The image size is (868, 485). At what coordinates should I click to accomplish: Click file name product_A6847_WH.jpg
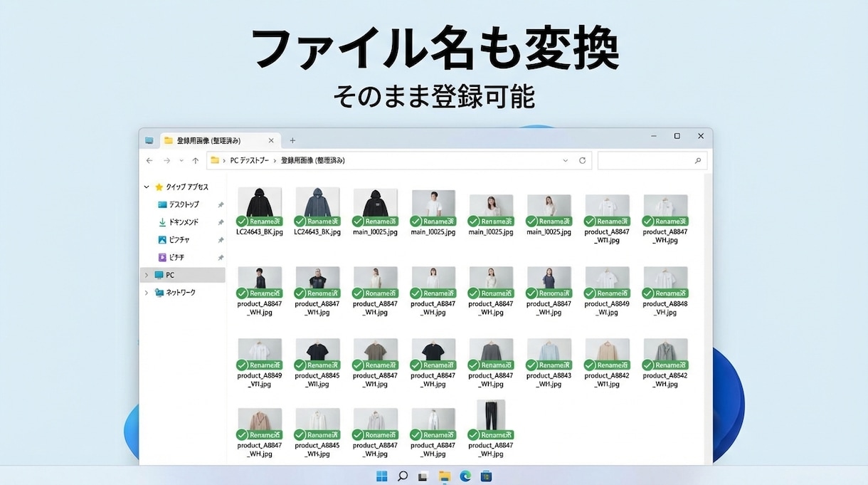click(x=433, y=449)
